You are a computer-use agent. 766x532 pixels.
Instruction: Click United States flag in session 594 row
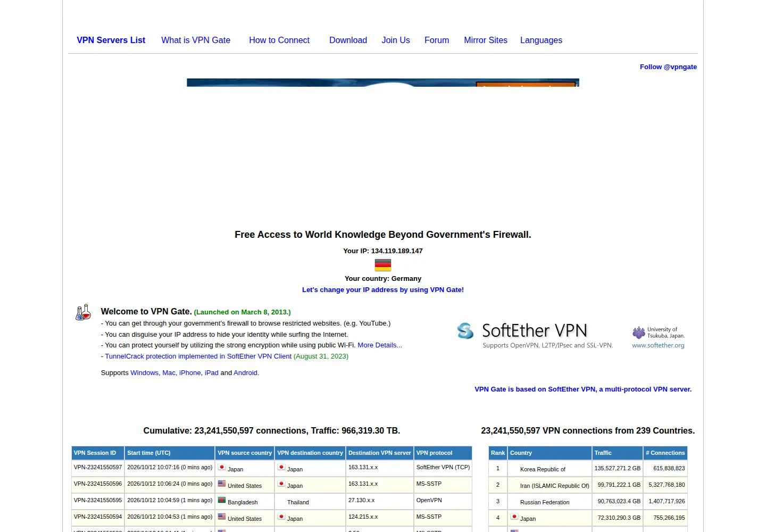[222, 517]
